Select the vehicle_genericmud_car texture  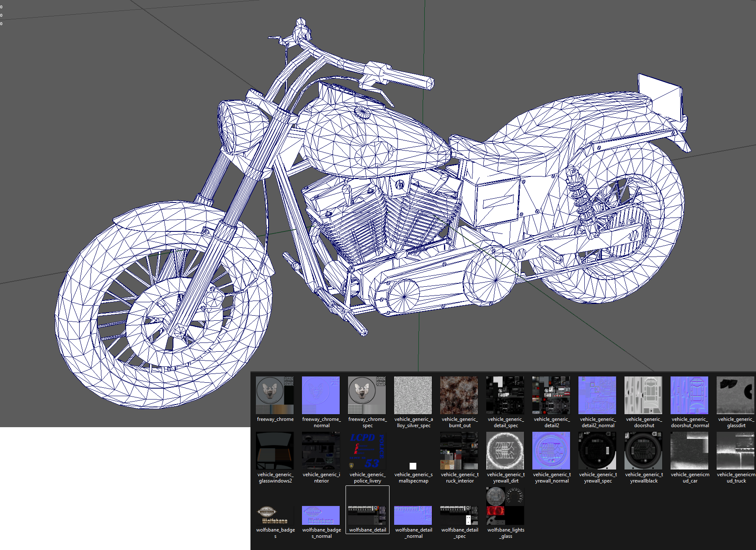[689, 451]
